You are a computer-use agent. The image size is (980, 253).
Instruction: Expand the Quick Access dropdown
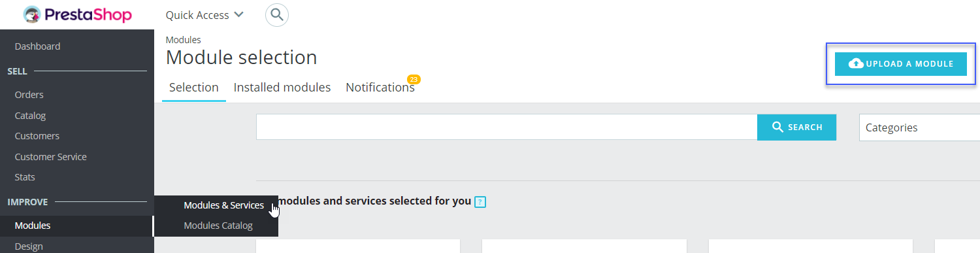pyautogui.click(x=204, y=14)
